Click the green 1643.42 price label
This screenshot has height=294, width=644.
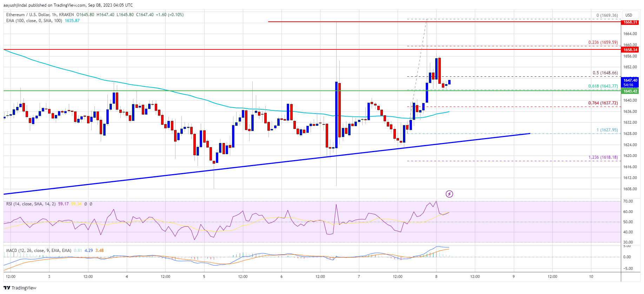(x=630, y=91)
